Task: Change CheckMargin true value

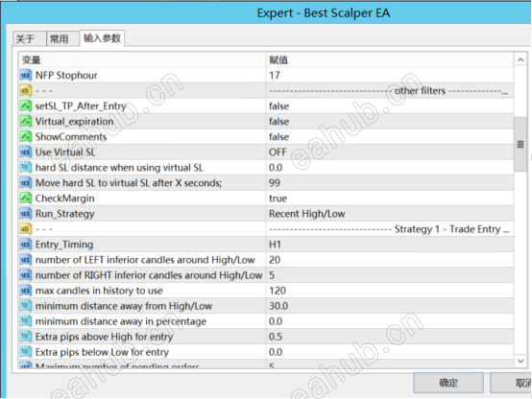Action: click(390, 198)
